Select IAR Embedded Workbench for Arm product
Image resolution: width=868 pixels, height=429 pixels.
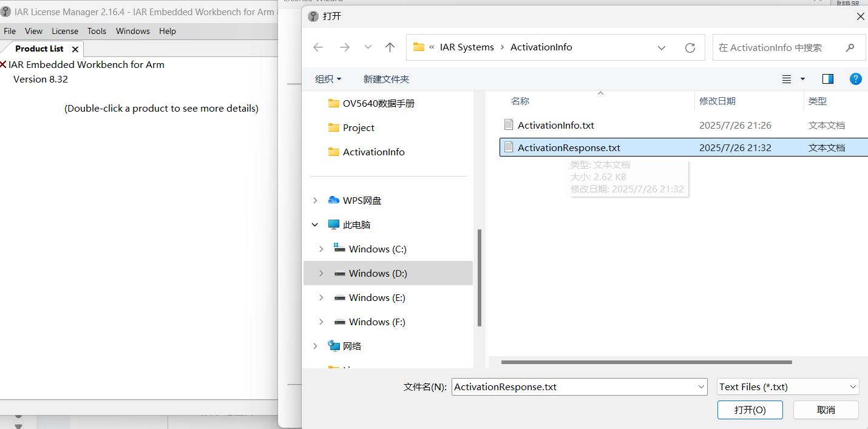86,64
